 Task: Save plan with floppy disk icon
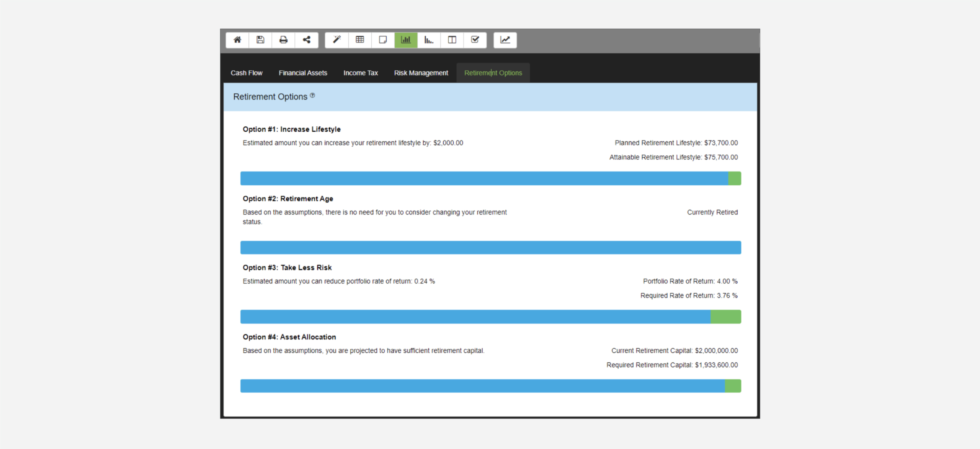[260, 40]
